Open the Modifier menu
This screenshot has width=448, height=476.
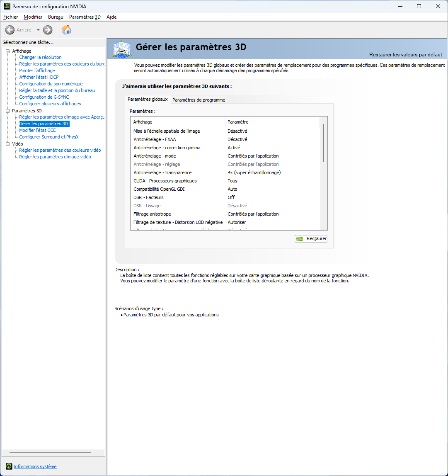pyautogui.click(x=33, y=17)
